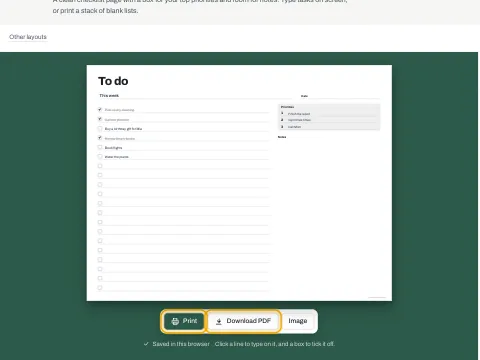The height and width of the screenshot is (360, 480).
Task: Edit the Water the plants task text
Action: (186, 157)
